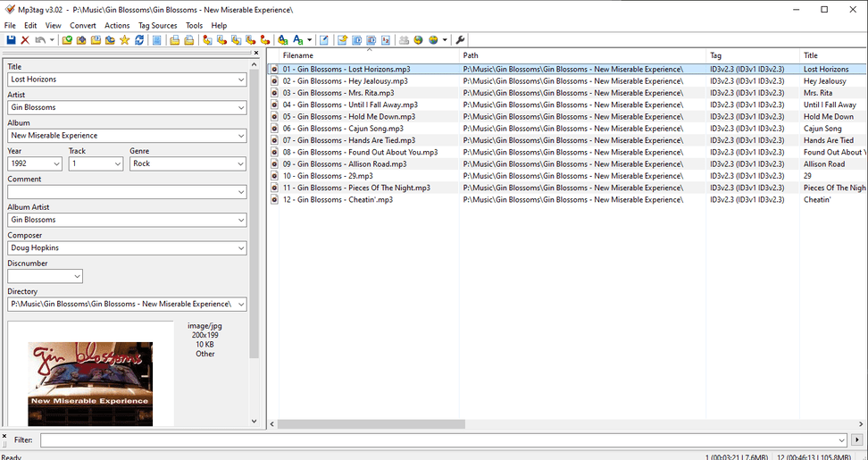The width and height of the screenshot is (868, 460).
Task: Open the Convert menu
Action: tap(83, 26)
